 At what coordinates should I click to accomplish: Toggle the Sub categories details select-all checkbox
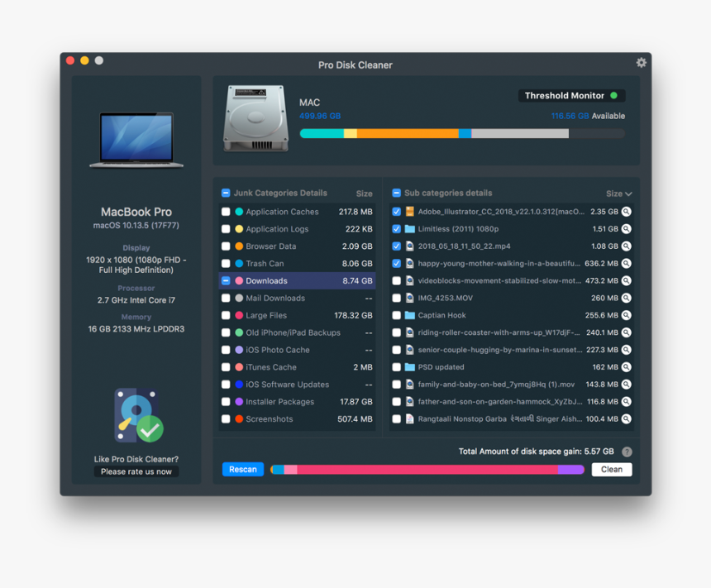396,193
